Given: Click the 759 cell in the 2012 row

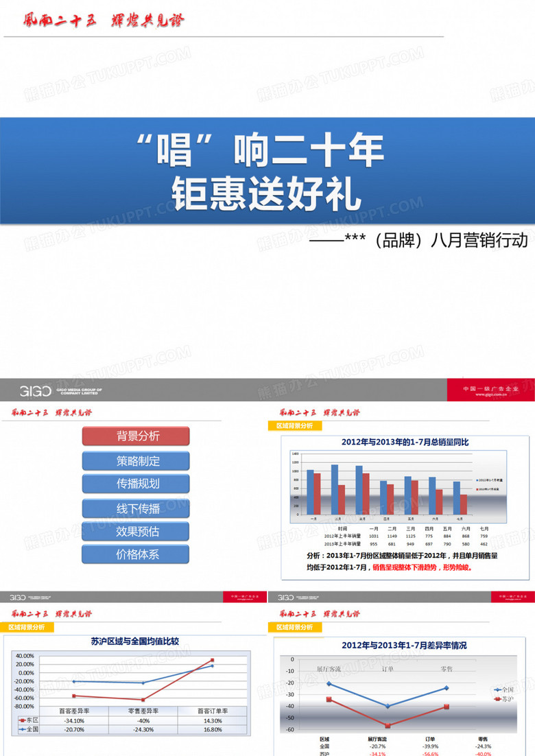Looking at the screenshot, I should point(484,536).
